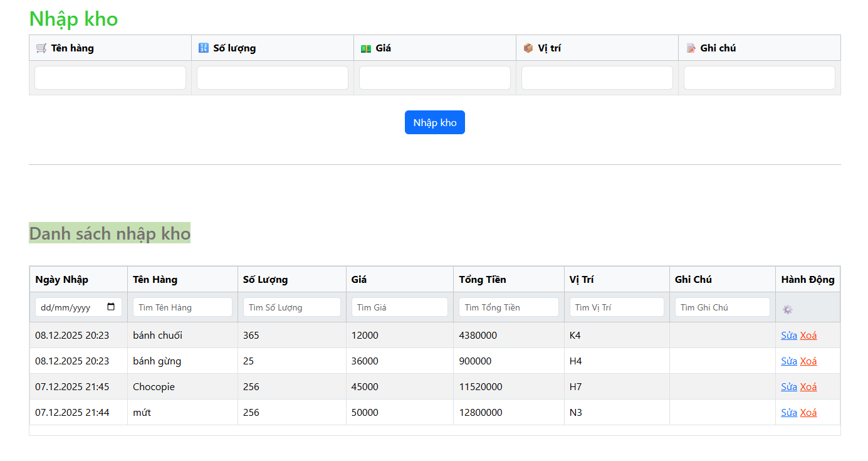Focus the Tên hàng input field
This screenshot has width=868, height=461.
[x=110, y=78]
